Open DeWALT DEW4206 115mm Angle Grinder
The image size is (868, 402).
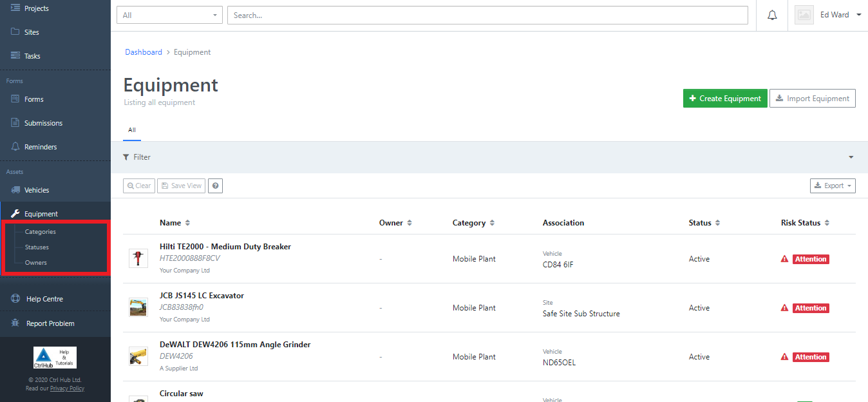[235, 345]
